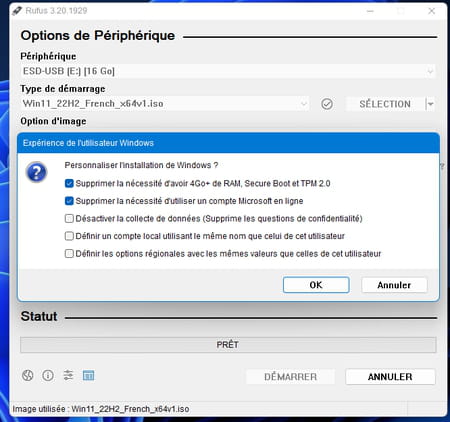450x422 pixels.
Task: Open the language globe icon
Action: (28, 375)
